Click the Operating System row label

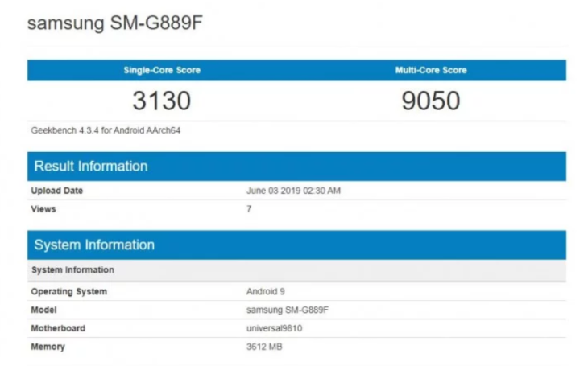68,291
